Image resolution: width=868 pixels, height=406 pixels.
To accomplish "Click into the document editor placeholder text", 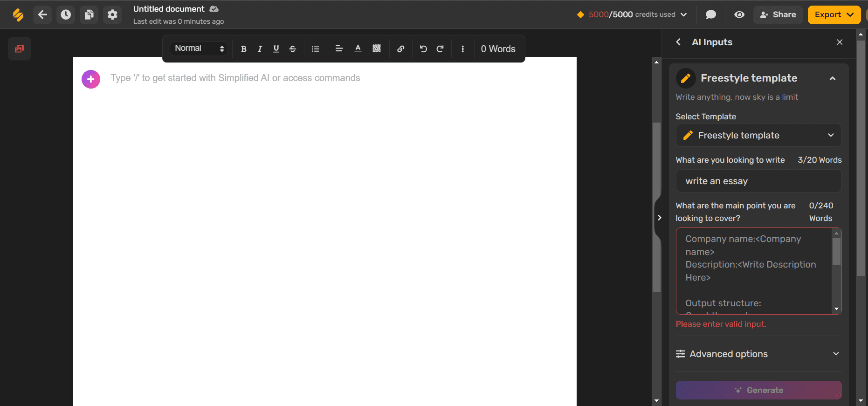I will 235,78.
